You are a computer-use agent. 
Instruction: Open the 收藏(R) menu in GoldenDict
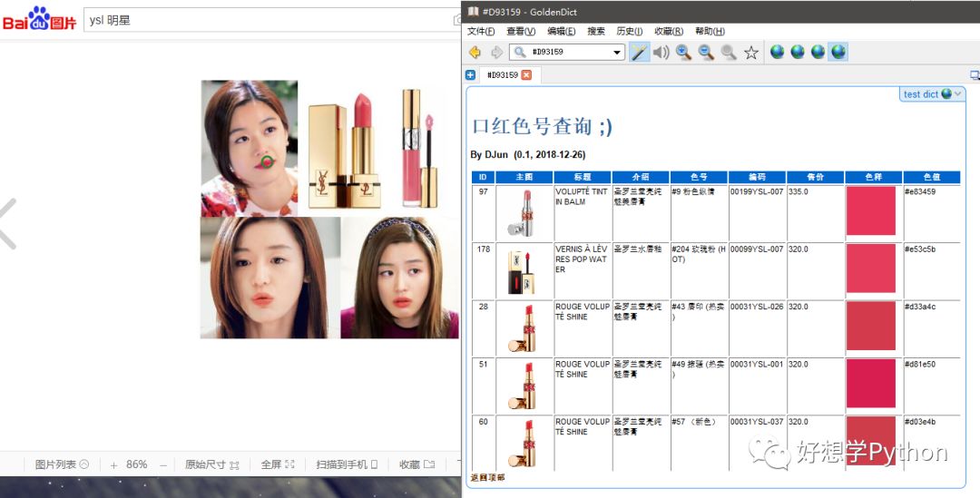click(x=669, y=31)
